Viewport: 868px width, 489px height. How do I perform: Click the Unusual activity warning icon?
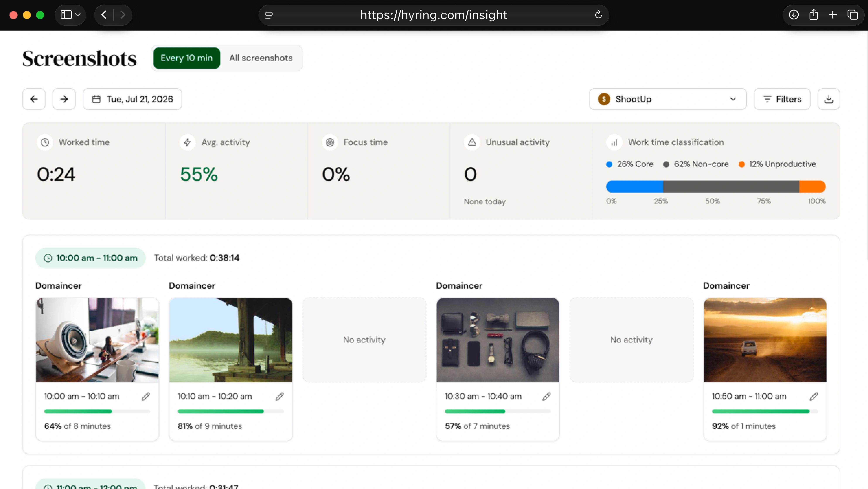472,142
